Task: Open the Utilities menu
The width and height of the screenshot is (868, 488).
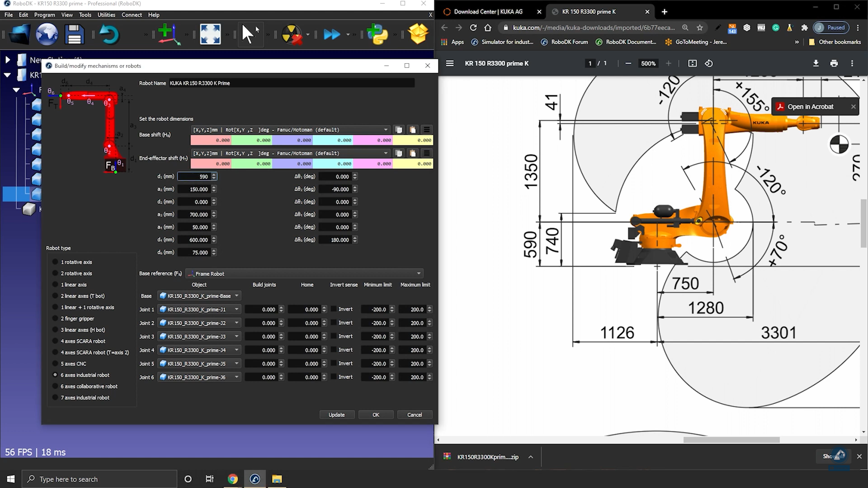Action: click(x=106, y=15)
